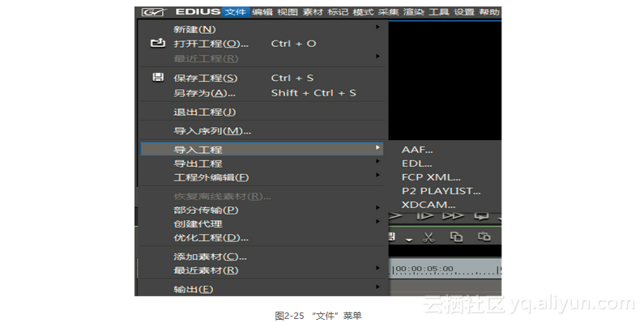
Task: Open the 标记 (Marker) menu
Action: [x=338, y=12]
